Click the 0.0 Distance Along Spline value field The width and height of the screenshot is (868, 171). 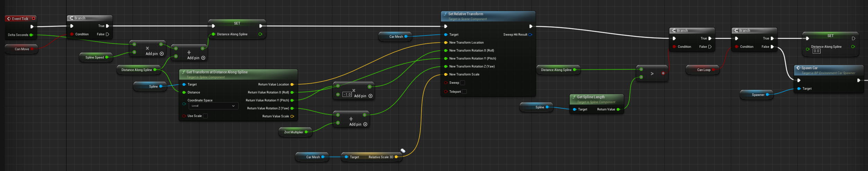pyautogui.click(x=816, y=51)
